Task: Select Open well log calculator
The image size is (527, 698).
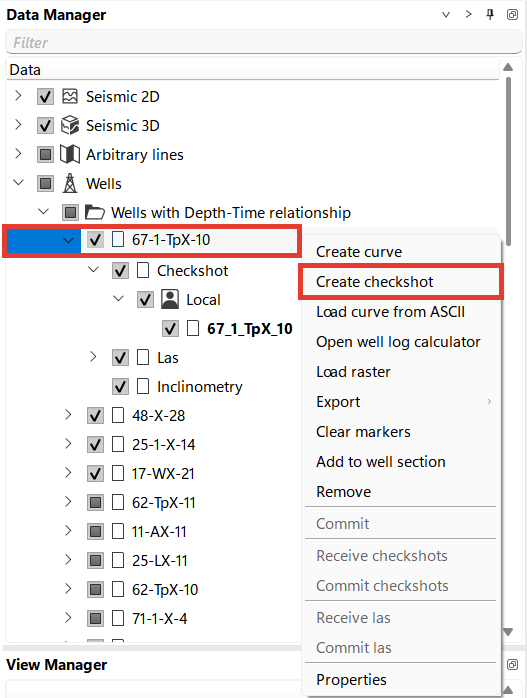Action: pyautogui.click(x=398, y=342)
